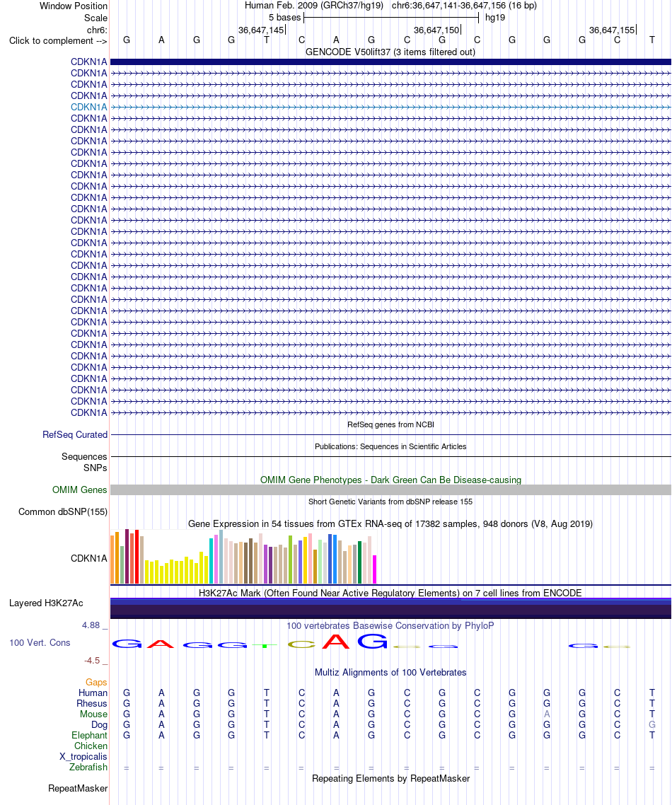Click the faded A mismatch in Mouse row

[547, 714]
